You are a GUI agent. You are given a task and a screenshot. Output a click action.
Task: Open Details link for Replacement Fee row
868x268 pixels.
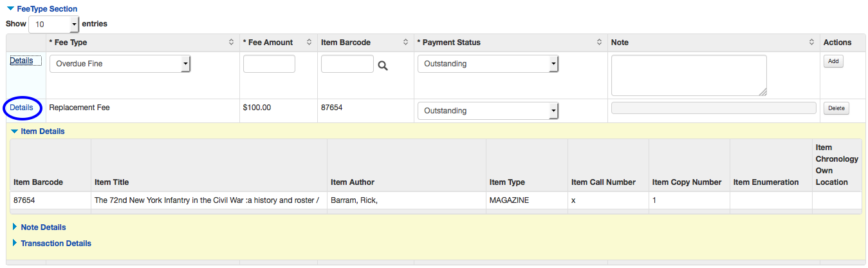[x=21, y=108]
